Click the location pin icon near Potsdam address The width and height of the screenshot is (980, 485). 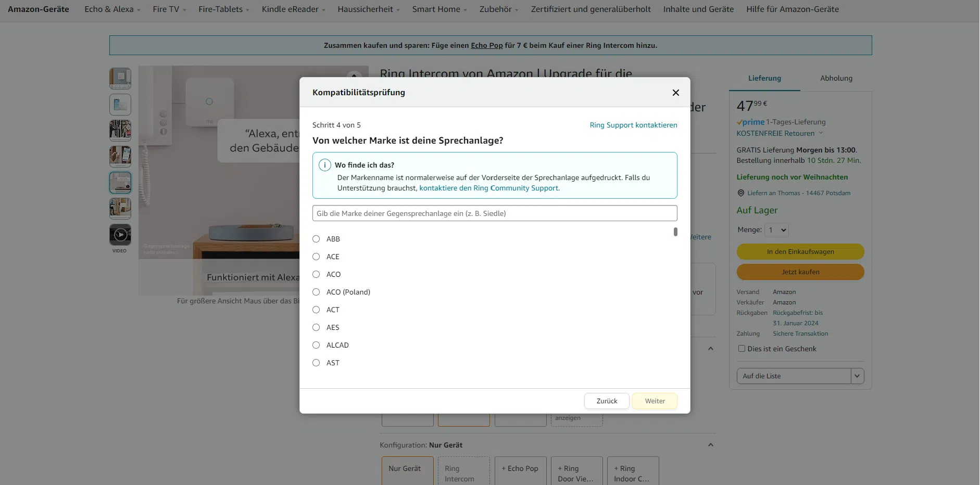(x=740, y=193)
